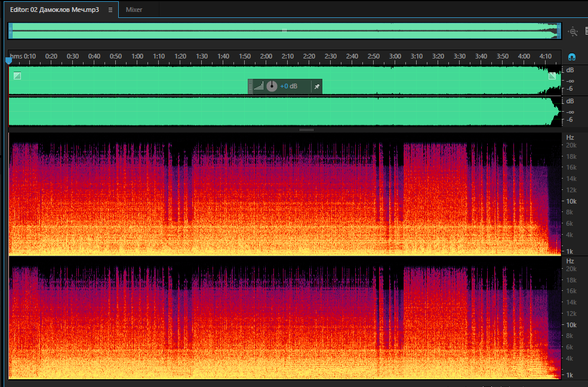Click the left handle of the overview navigator
The height and width of the screenshot is (387, 588).
[x=11, y=30]
